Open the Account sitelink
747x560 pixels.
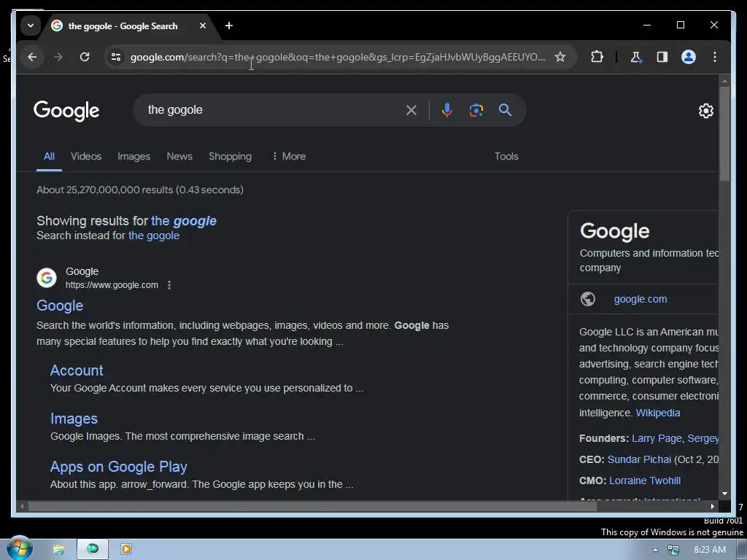(77, 370)
